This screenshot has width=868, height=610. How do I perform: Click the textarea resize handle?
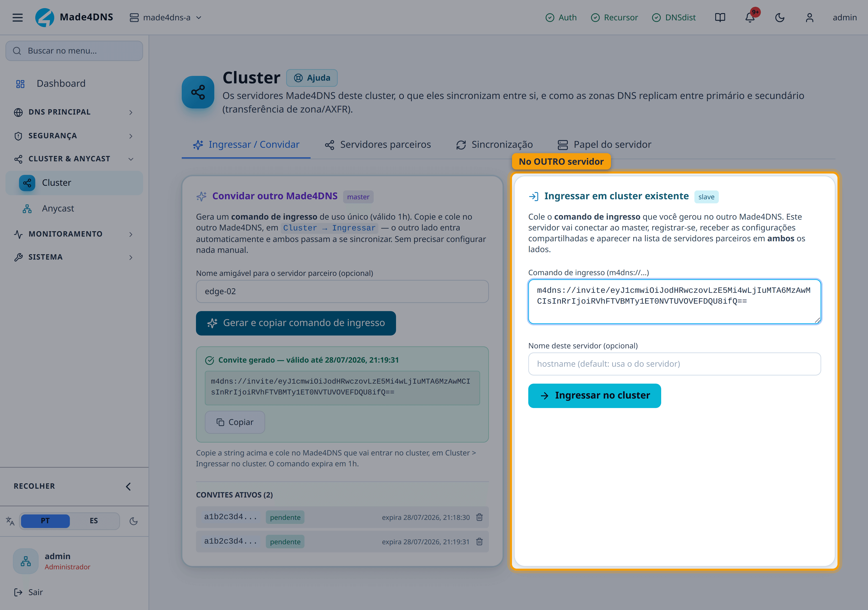817,320
